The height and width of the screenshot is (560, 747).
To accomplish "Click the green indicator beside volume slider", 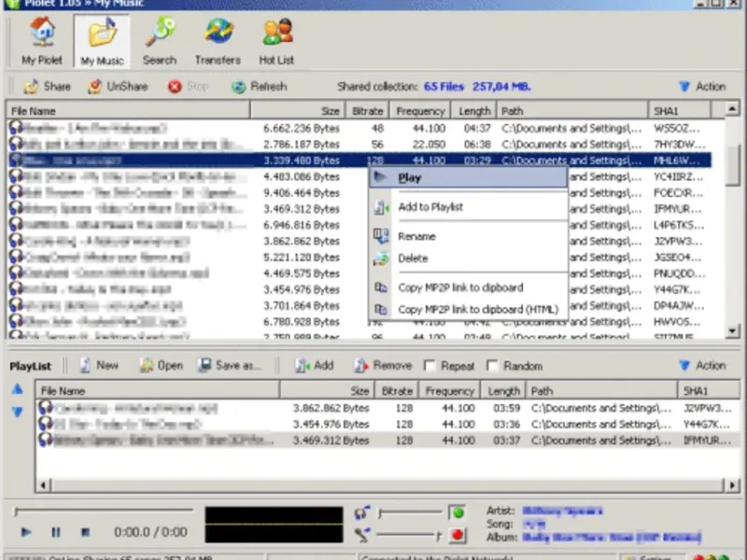I will coord(458,512).
